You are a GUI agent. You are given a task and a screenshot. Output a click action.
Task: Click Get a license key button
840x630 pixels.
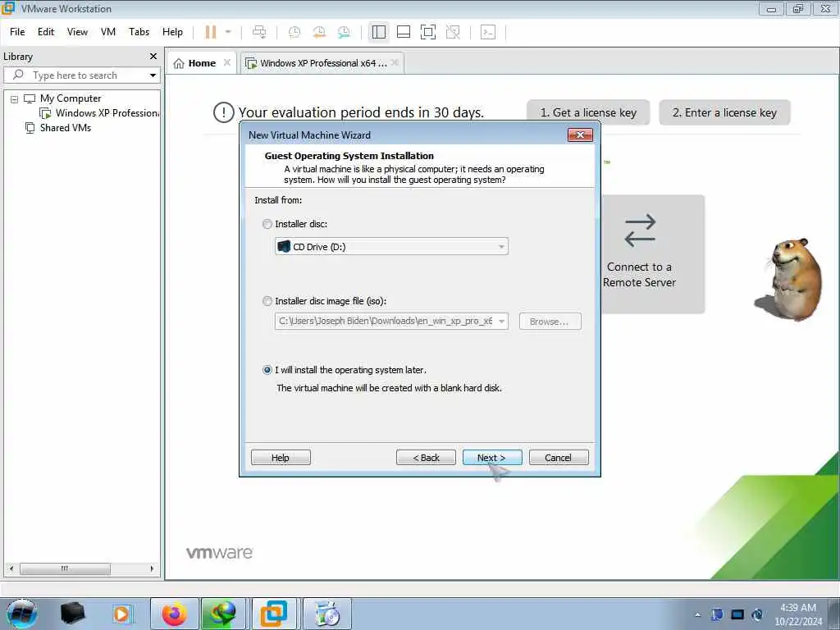click(x=588, y=112)
